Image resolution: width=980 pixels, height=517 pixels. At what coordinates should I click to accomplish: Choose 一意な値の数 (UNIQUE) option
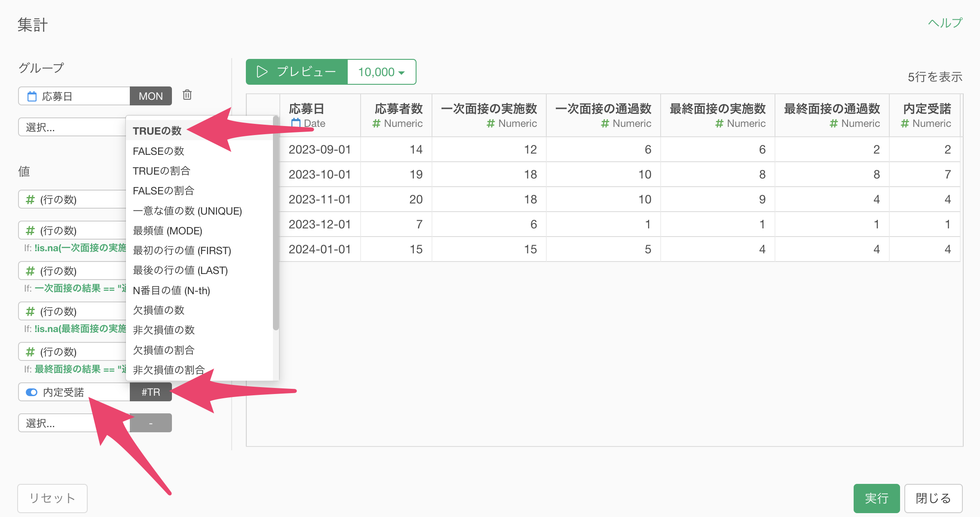click(200, 211)
